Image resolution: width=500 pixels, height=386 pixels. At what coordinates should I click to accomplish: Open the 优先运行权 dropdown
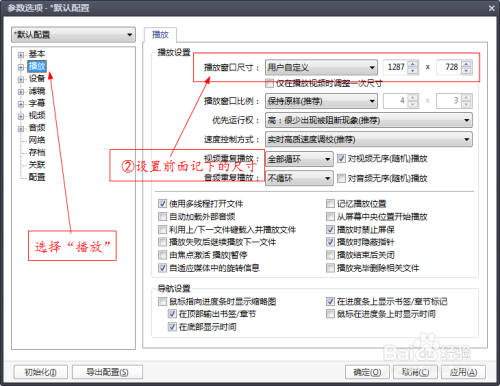(x=369, y=120)
